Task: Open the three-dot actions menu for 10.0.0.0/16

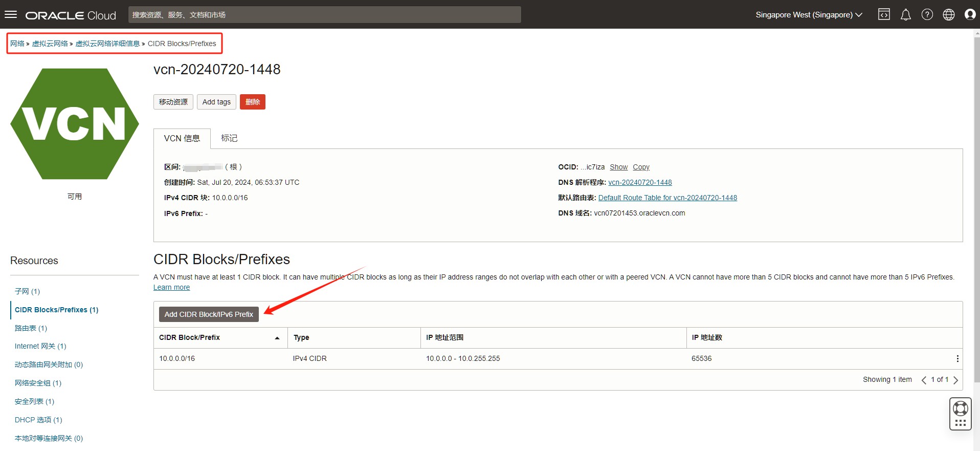Action: pyautogui.click(x=957, y=359)
